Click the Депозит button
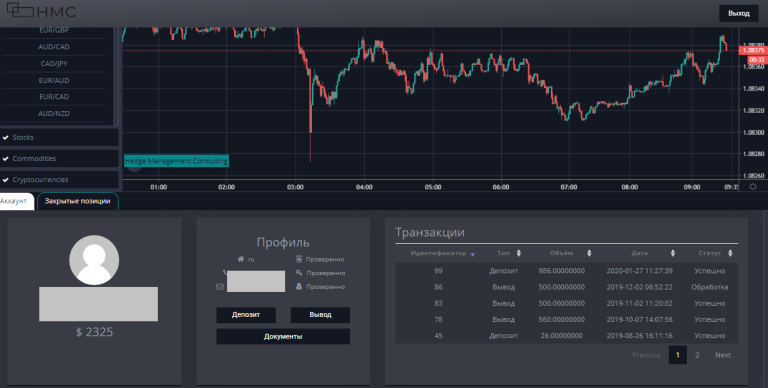 246,315
